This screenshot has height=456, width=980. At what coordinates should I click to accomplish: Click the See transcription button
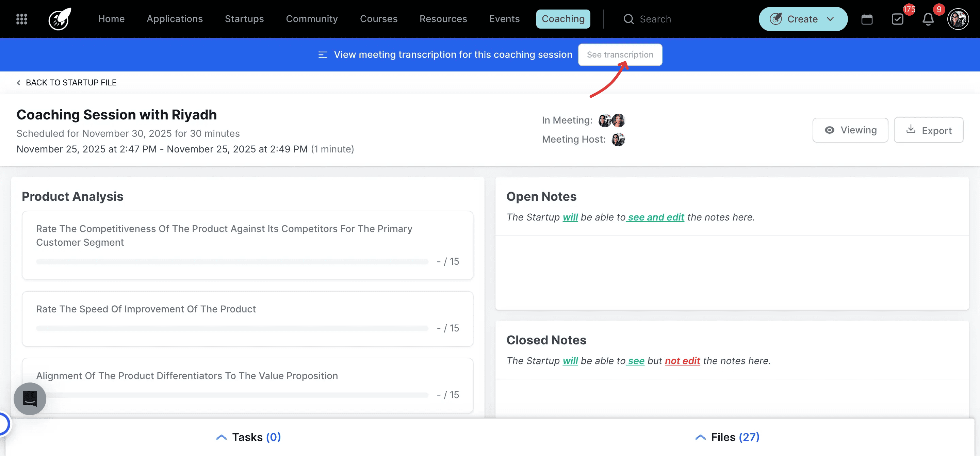620,54
